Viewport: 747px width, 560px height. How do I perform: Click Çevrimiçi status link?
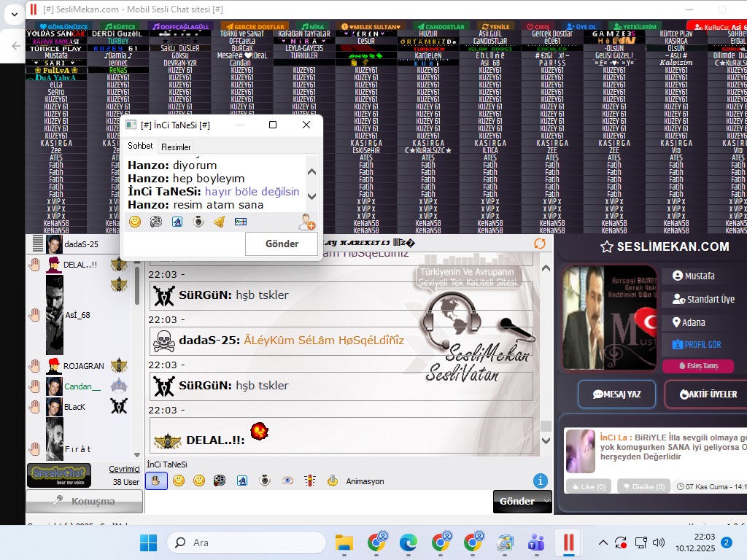(124, 469)
